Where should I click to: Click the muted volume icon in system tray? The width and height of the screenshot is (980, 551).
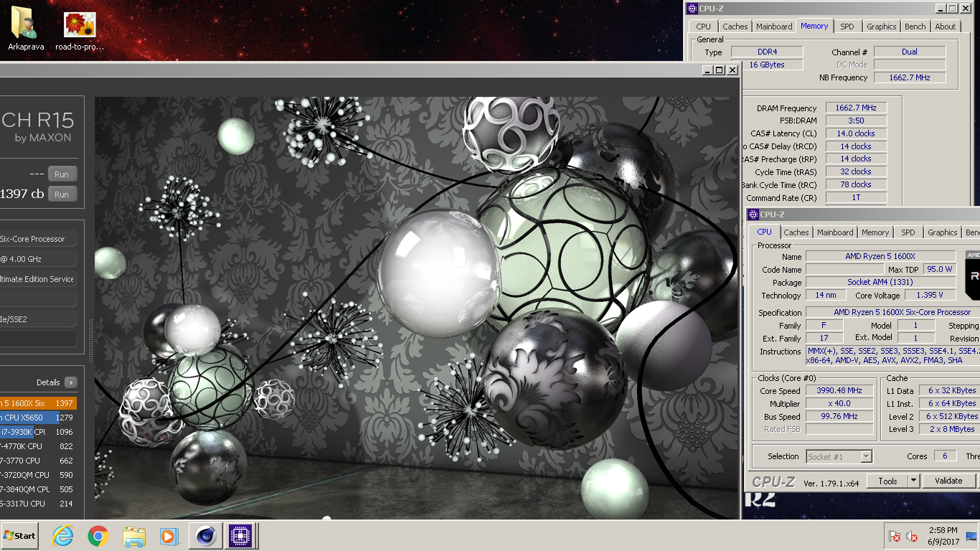(913, 536)
